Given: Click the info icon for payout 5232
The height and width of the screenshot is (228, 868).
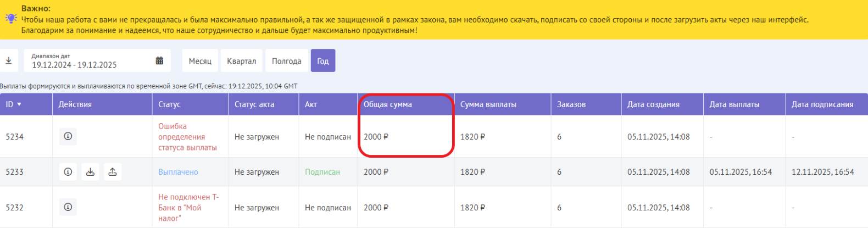Looking at the screenshot, I should [68, 207].
